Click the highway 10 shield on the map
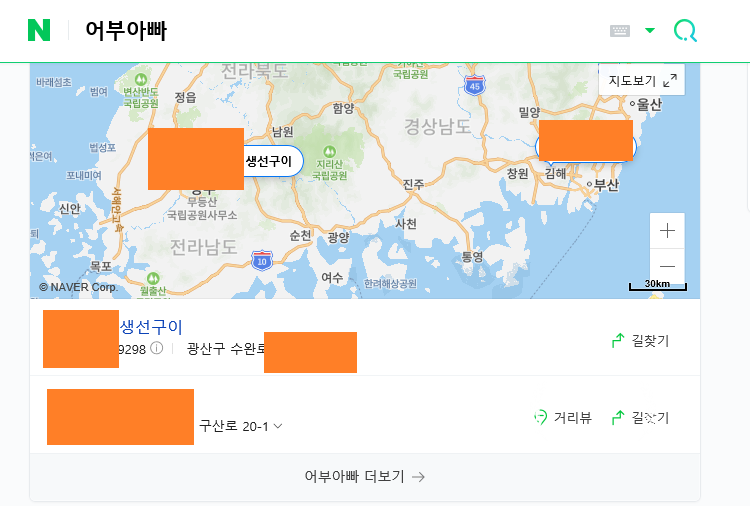 (262, 261)
